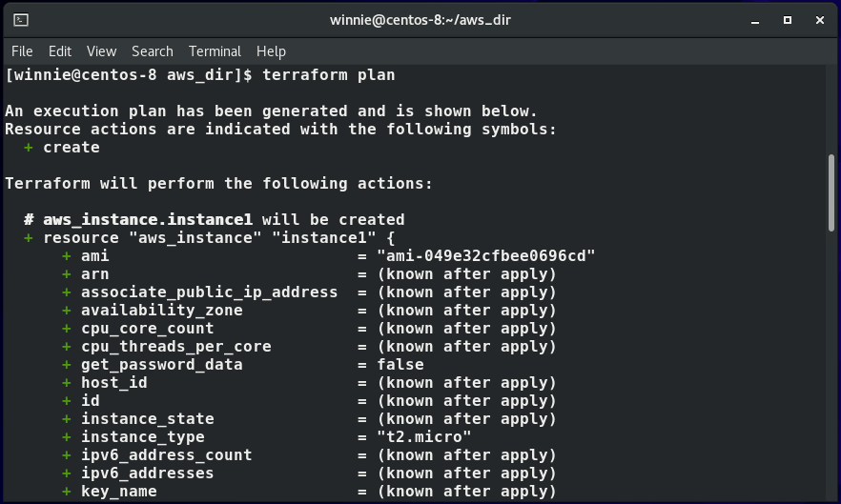Open the Terminal menu

215,51
